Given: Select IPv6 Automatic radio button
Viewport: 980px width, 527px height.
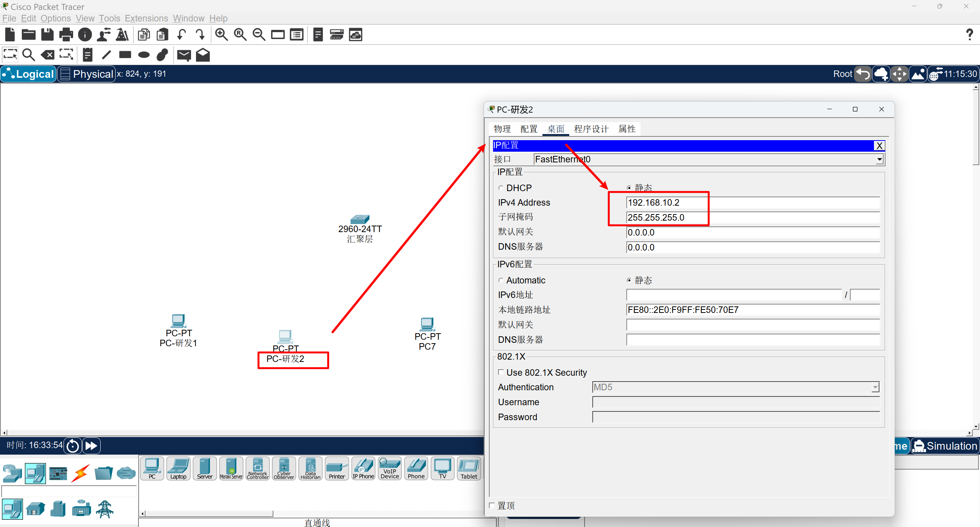Looking at the screenshot, I should (x=501, y=280).
